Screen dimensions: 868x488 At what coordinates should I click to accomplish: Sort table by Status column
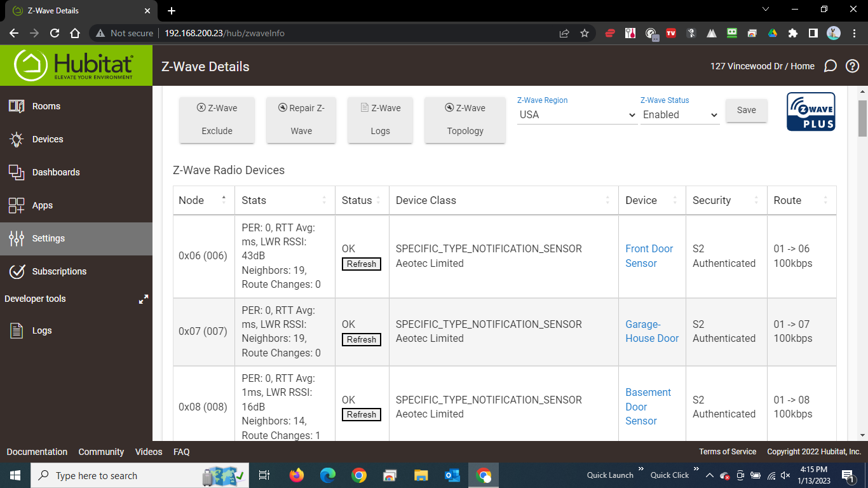coord(362,200)
